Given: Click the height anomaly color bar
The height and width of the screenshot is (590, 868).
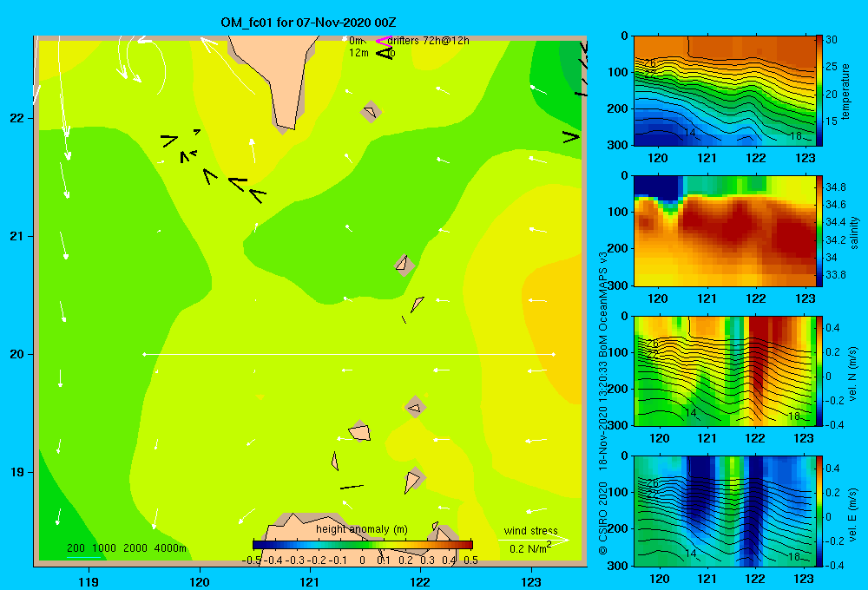Looking at the screenshot, I should (x=363, y=545).
